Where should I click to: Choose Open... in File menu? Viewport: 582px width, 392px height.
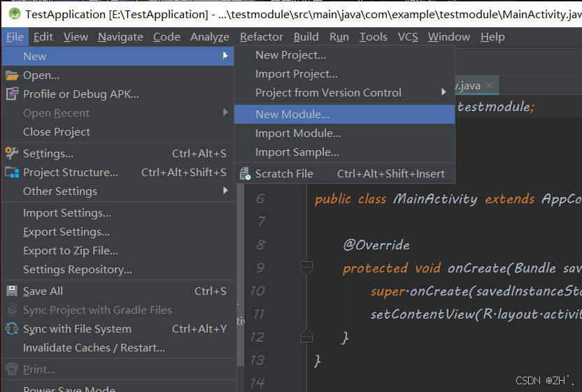point(118,75)
